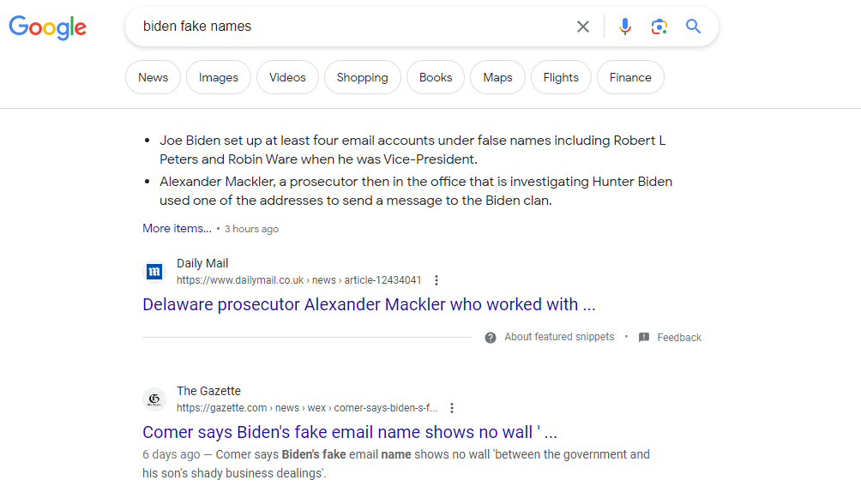Send Feedback on featured snippet

coord(671,338)
